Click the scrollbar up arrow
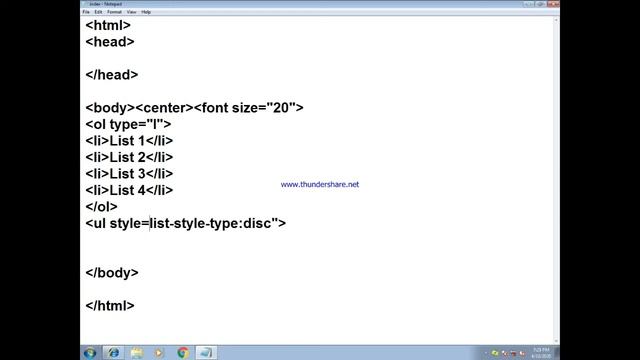Screen dimensions: 640x360 tap(556, 20)
